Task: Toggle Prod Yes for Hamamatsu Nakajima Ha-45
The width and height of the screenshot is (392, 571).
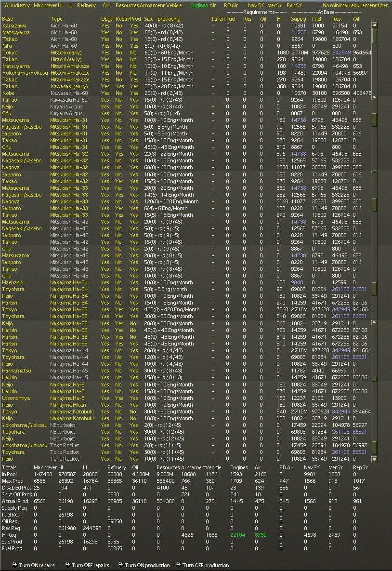Action: pos(134,371)
